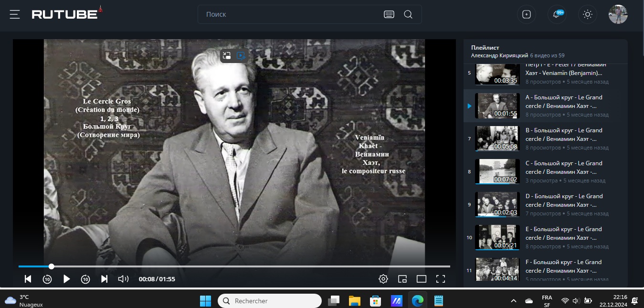Play the video

point(67,279)
